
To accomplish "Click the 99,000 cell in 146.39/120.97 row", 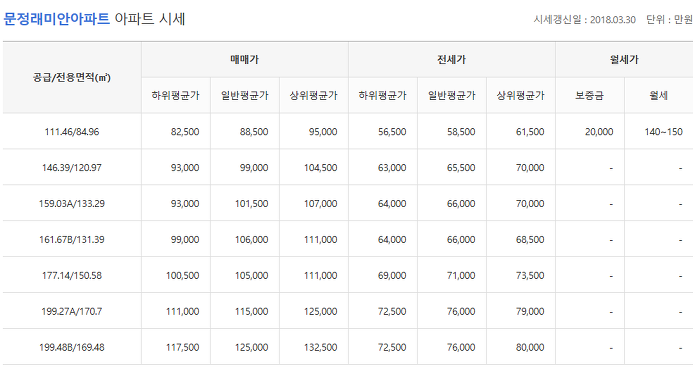I will pyautogui.click(x=254, y=168).
